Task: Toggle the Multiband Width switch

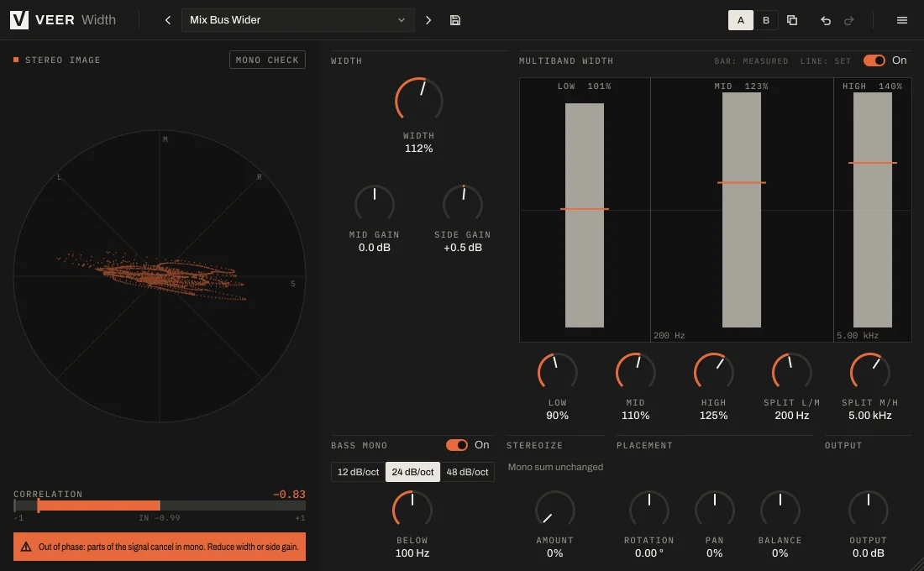Action: coord(874,60)
